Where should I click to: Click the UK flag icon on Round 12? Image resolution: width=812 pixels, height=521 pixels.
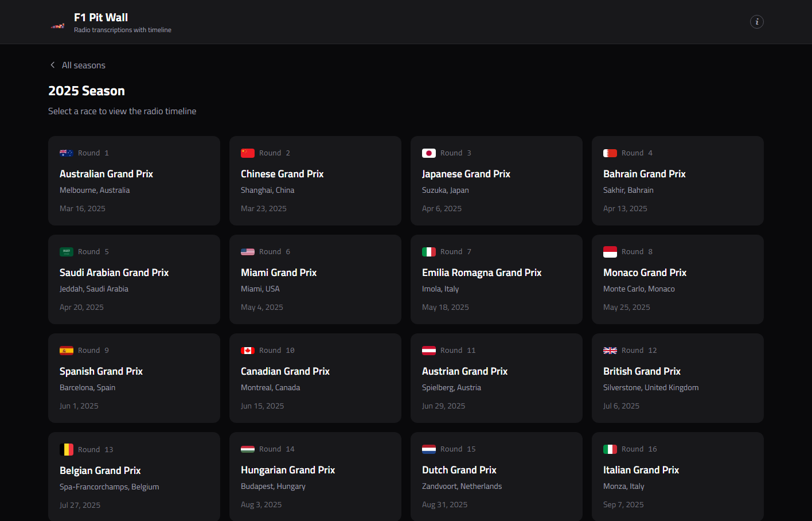610,351
